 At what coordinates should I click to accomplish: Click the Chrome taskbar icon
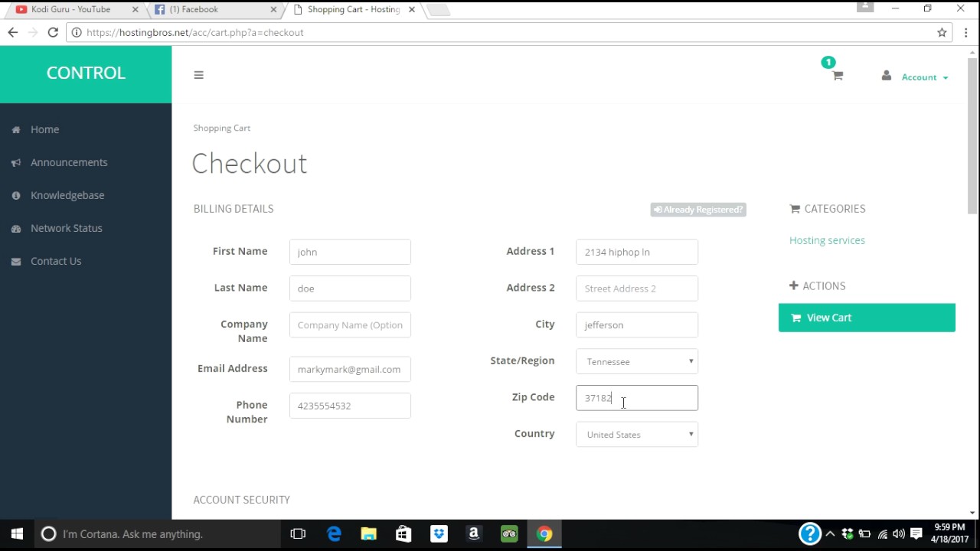click(x=544, y=534)
